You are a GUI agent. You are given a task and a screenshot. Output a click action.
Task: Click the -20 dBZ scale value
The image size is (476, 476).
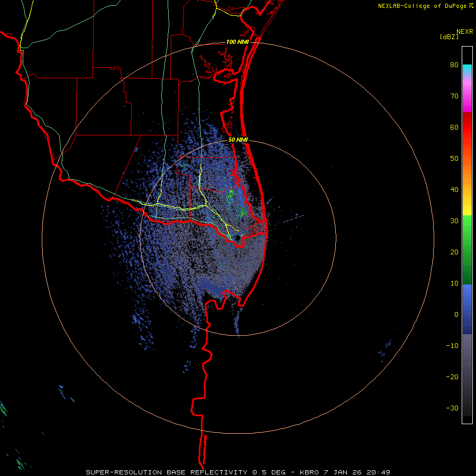pyautogui.click(x=452, y=377)
